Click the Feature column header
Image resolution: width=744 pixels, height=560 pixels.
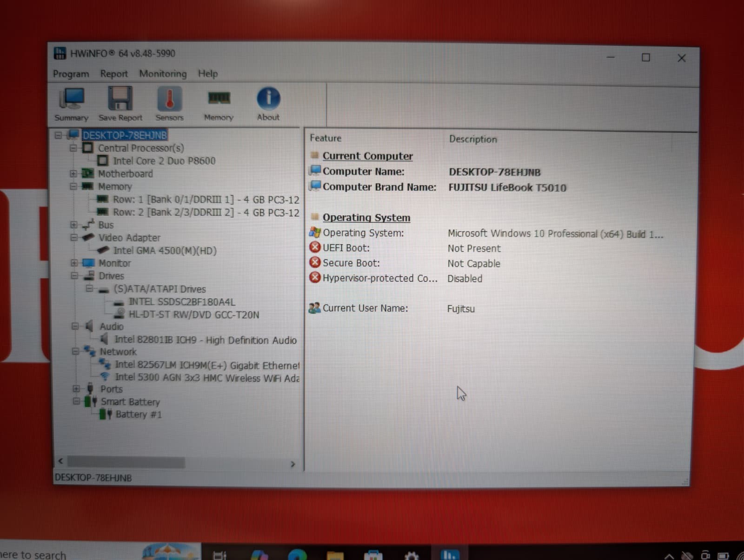pos(325,138)
